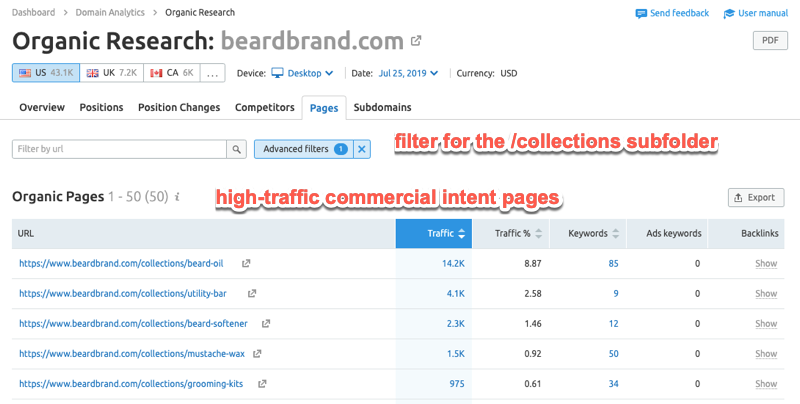The image size is (800, 404).
Task: Click the search magnifier icon in URL filter
Action: (237, 149)
